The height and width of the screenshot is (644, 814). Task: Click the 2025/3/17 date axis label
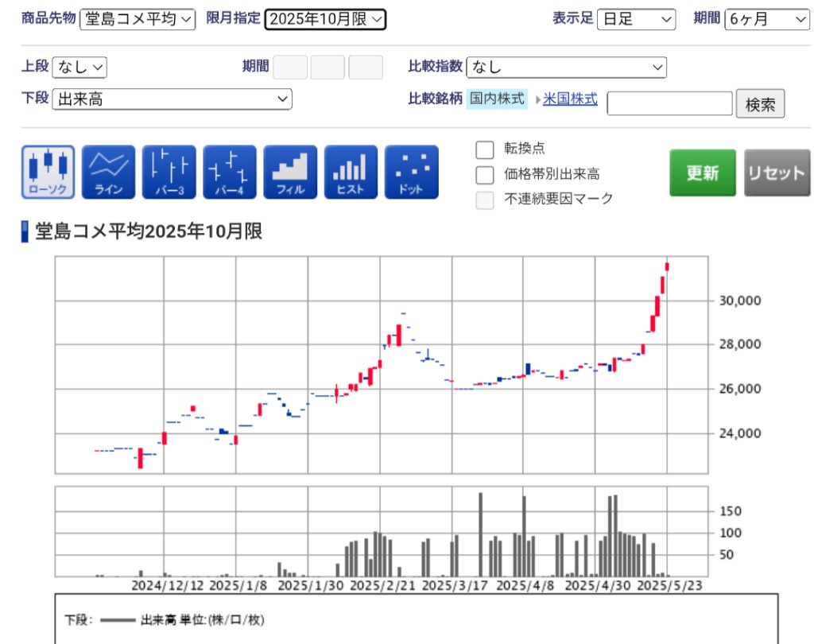pos(455,586)
